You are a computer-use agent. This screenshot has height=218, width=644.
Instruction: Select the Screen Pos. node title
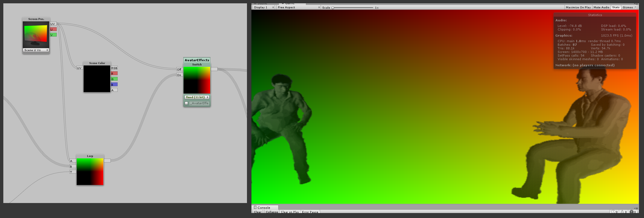(36, 19)
